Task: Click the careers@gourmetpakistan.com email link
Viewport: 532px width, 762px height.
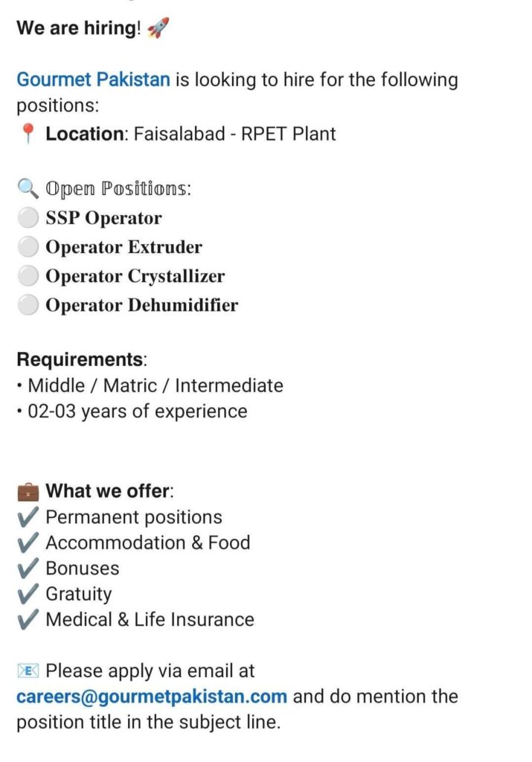Action: click(152, 697)
